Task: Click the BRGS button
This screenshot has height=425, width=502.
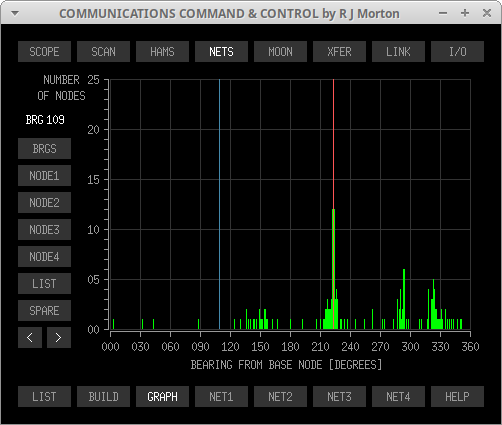Action: pyautogui.click(x=44, y=149)
